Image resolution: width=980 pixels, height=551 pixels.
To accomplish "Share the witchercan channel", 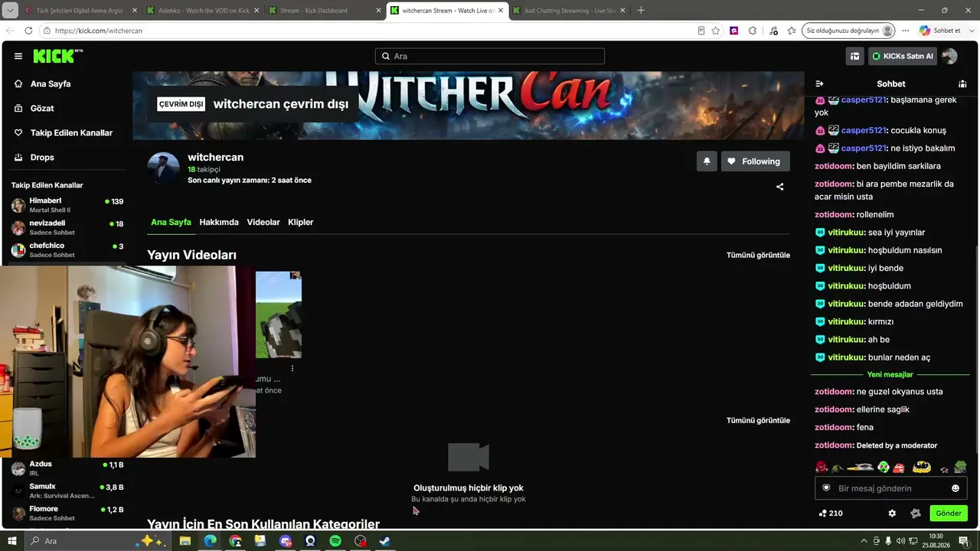I will (x=779, y=187).
